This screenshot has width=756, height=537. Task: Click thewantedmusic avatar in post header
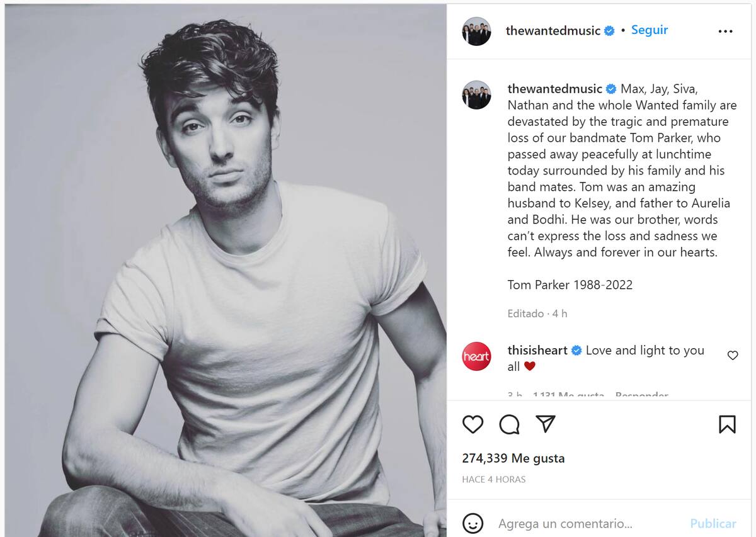point(476,31)
